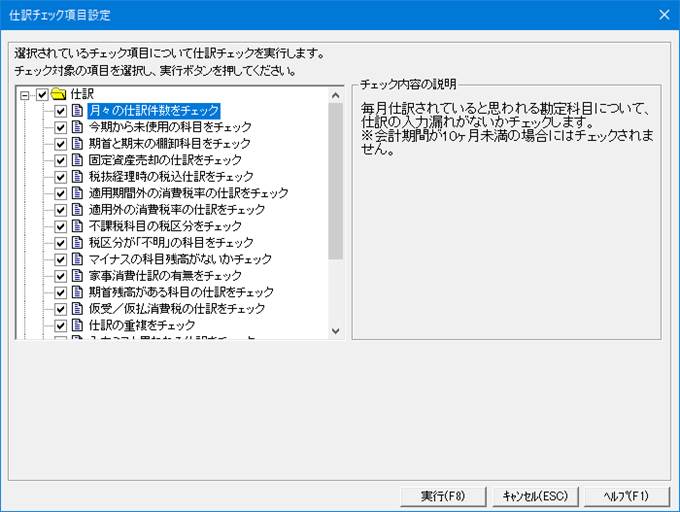Select 期首と期末の棚卸科目をチェック item
The image size is (680, 512).
pos(170,143)
